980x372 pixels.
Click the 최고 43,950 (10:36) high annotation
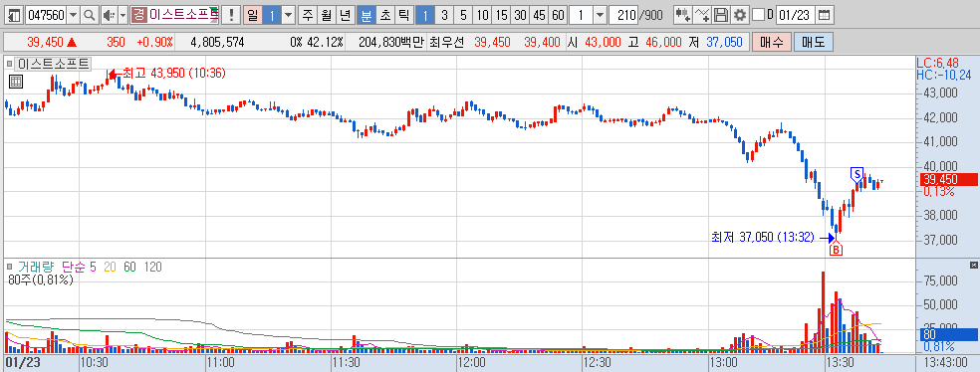173,73
